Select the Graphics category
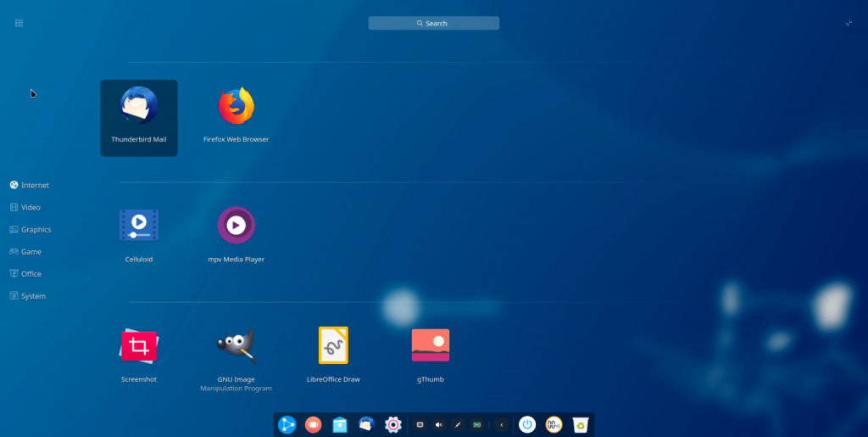This screenshot has width=868, height=437. 31,229
